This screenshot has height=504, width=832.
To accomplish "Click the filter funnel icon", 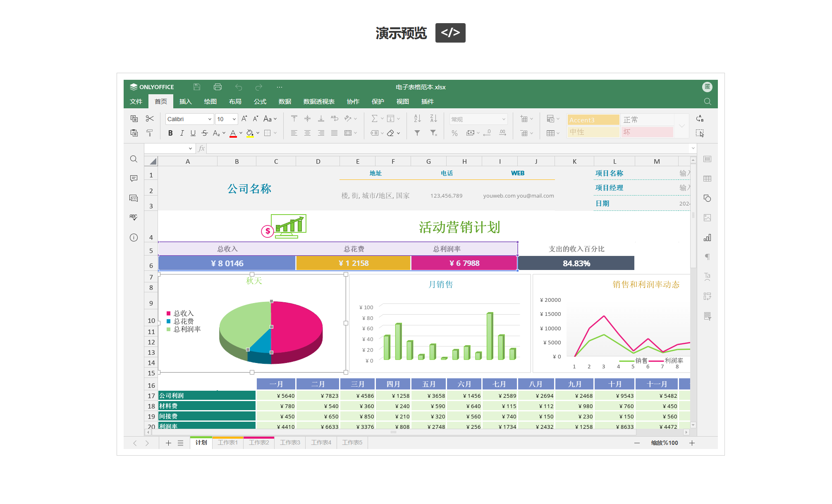I will coord(417,133).
